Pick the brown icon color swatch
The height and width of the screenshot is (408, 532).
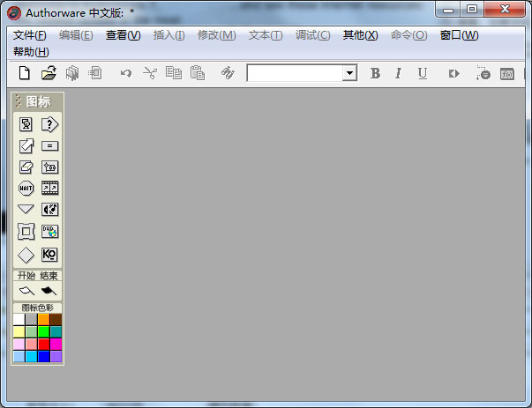point(56,320)
